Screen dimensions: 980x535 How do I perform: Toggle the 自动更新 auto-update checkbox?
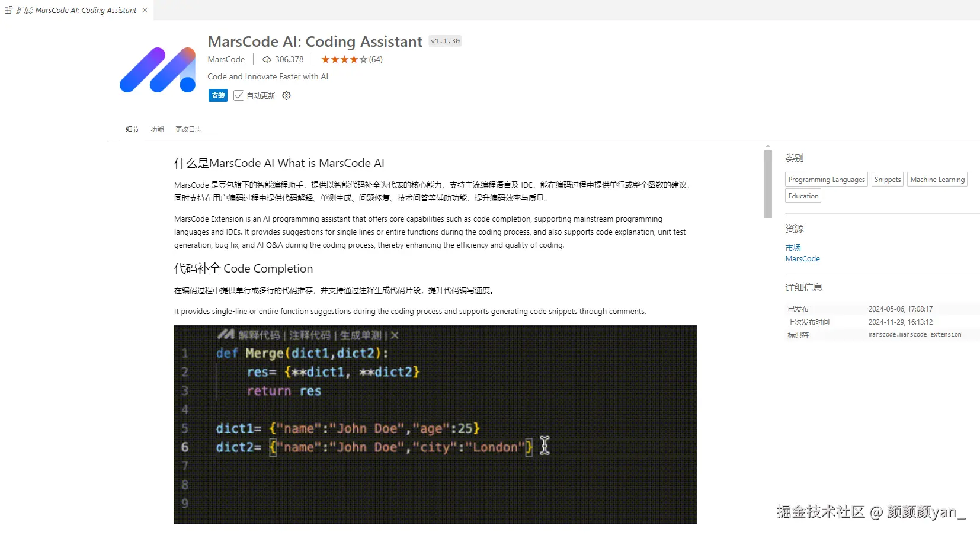(x=239, y=95)
